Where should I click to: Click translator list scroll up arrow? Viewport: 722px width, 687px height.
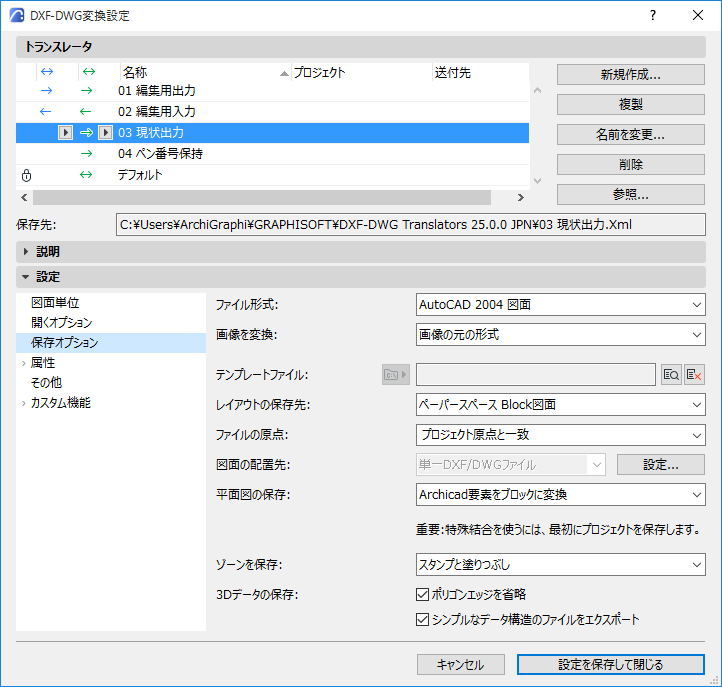coord(537,90)
